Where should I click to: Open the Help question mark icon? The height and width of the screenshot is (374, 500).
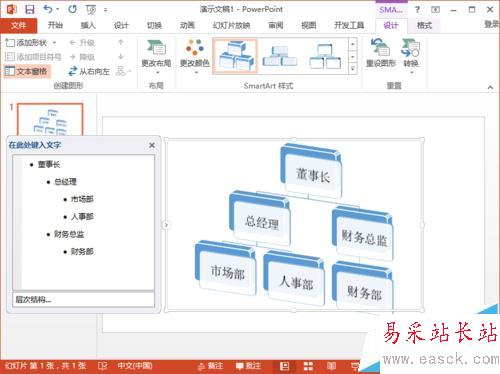point(417,9)
